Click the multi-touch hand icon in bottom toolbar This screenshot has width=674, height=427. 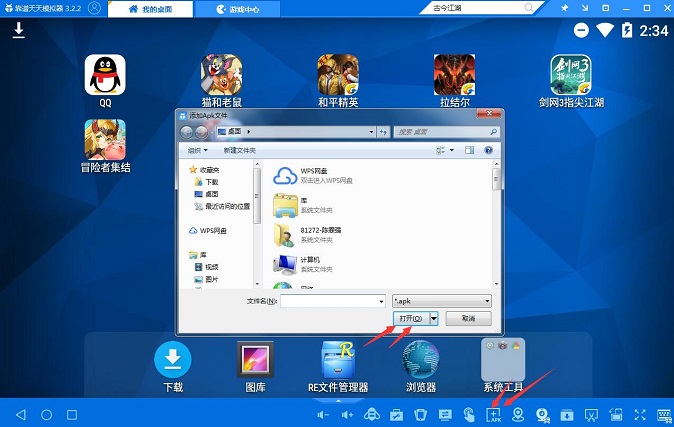click(x=469, y=415)
